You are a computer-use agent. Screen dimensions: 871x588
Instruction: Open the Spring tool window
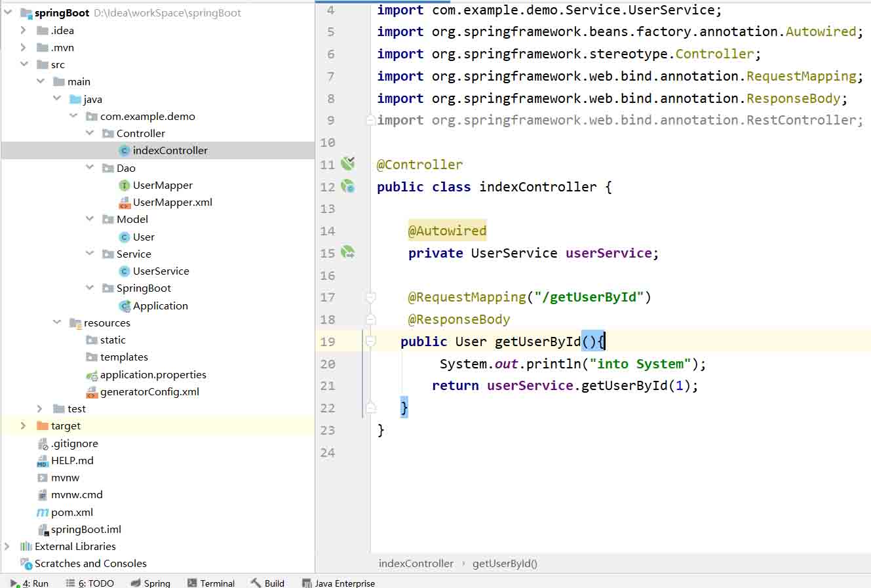coord(150,583)
